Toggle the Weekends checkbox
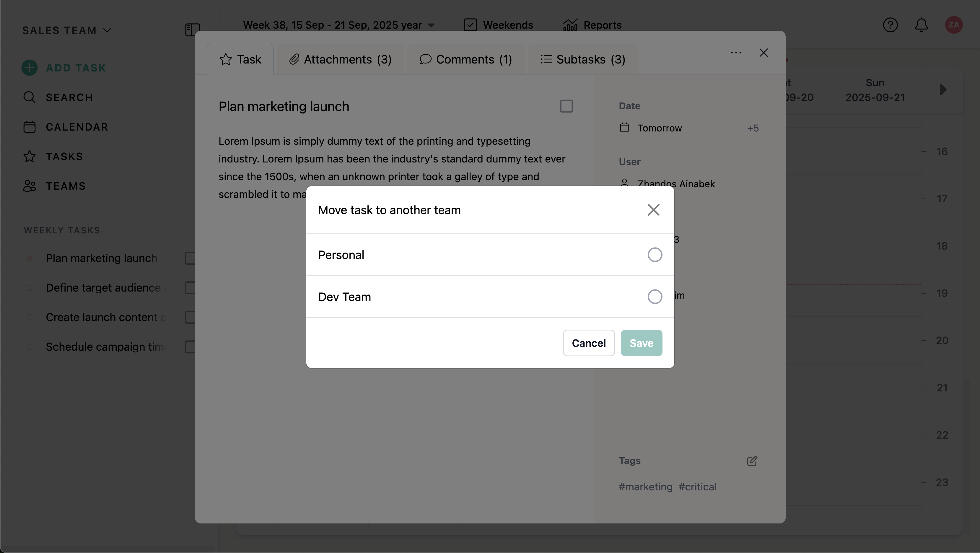The image size is (980, 553). 470,25
